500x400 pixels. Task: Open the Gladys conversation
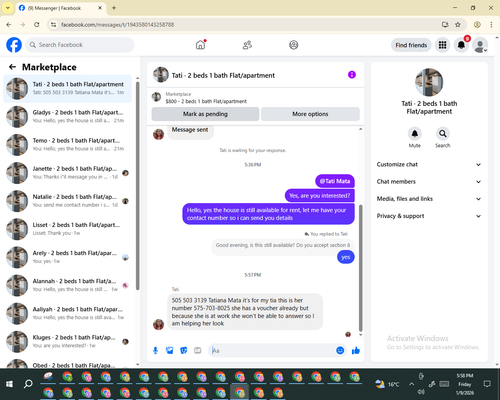(x=67, y=116)
